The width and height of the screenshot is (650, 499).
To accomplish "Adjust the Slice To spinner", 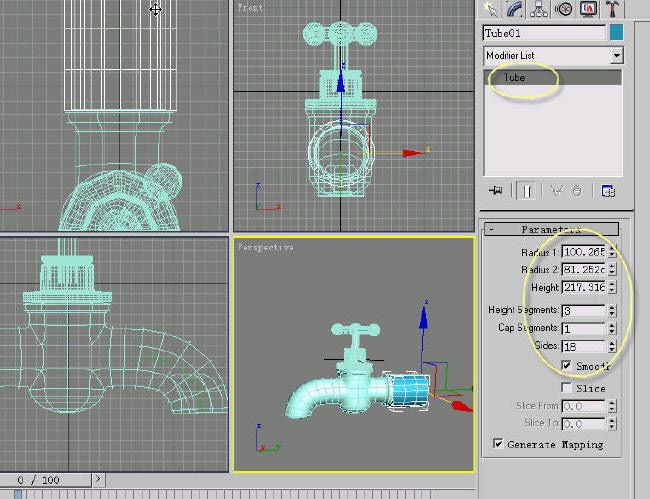I will pos(612,424).
